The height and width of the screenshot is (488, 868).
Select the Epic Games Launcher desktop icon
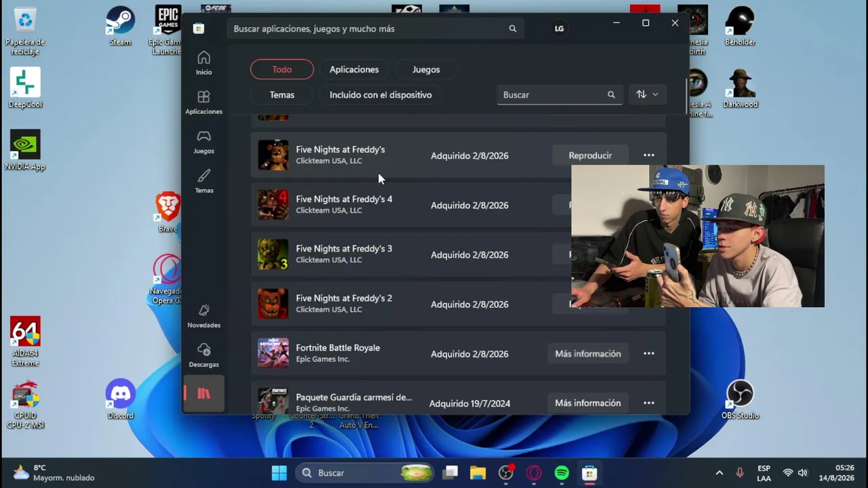(167, 31)
